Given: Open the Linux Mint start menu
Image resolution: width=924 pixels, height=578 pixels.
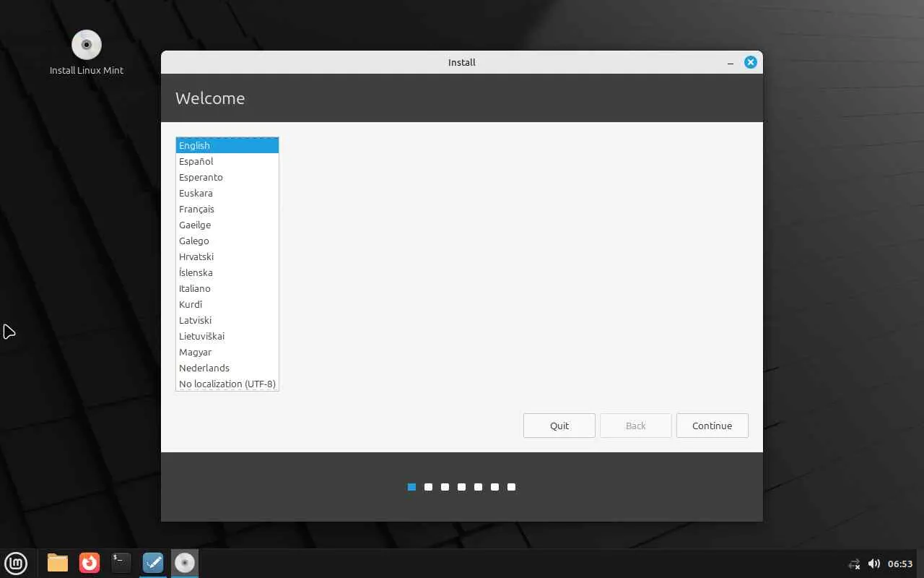Looking at the screenshot, I should tap(16, 563).
